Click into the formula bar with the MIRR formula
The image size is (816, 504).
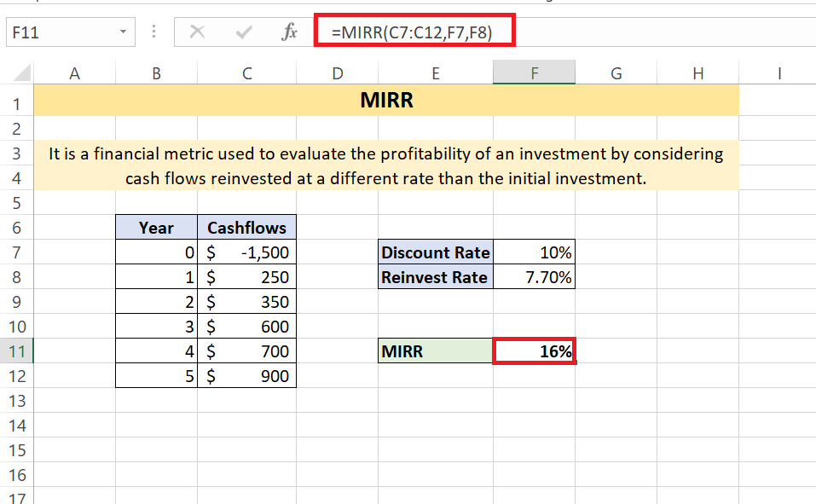(x=565, y=32)
